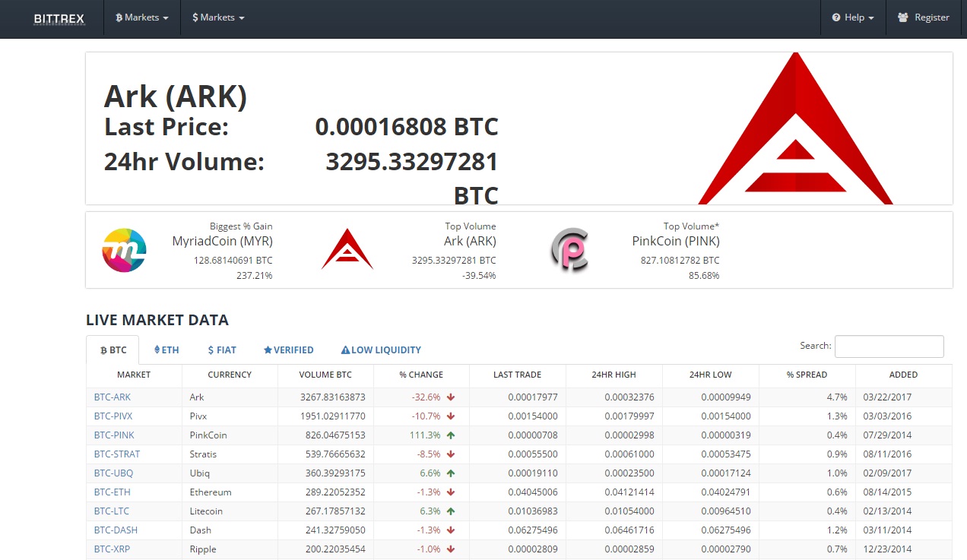Sort by the MARKET column header
Viewport: 967px width, 560px height.
tap(134, 375)
